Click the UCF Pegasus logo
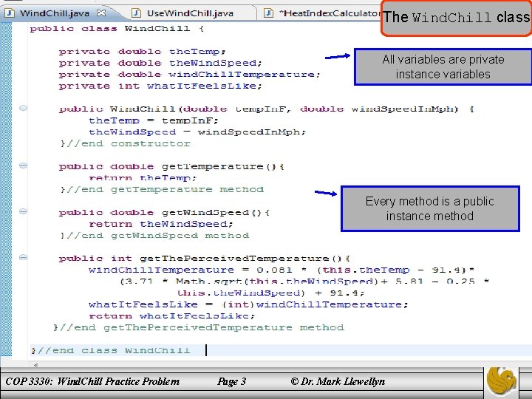 [502, 379]
